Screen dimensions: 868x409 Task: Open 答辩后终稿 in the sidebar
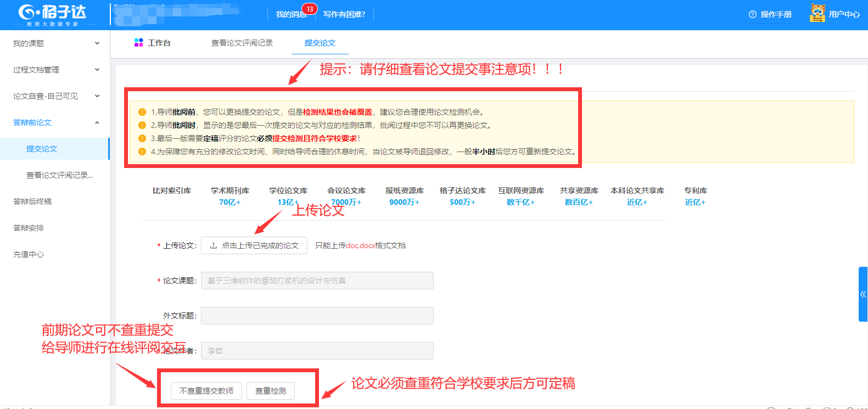(x=32, y=201)
